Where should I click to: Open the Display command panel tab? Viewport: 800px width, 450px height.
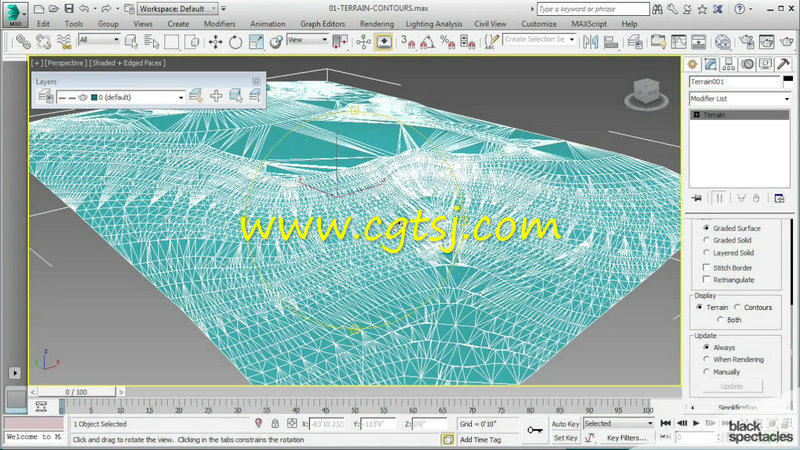765,64
